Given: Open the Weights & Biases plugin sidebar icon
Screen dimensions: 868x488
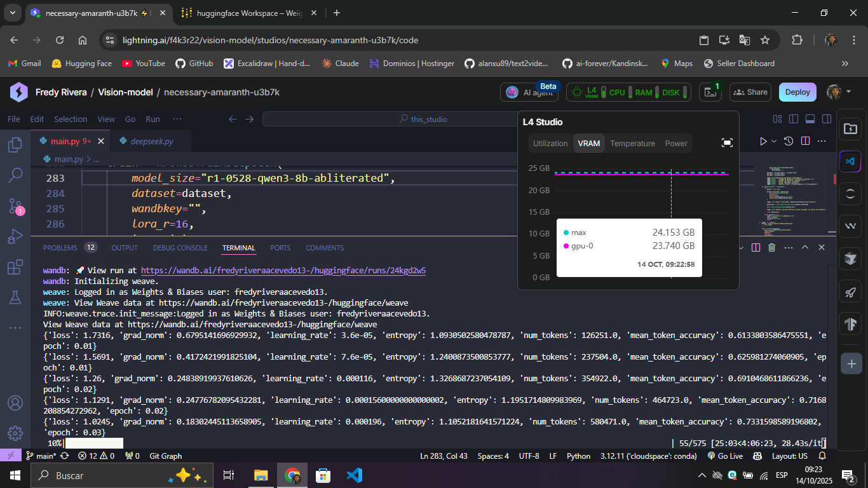Looking at the screenshot, I should click(850, 226).
